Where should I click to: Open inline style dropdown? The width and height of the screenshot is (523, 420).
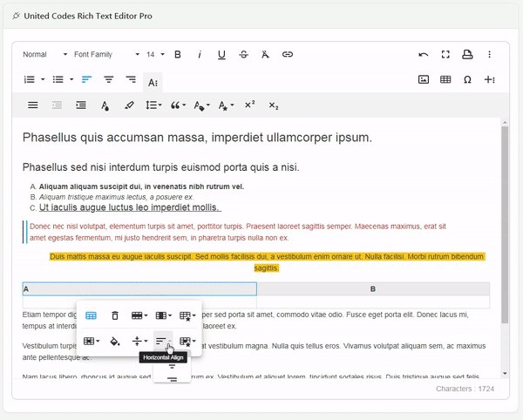226,105
